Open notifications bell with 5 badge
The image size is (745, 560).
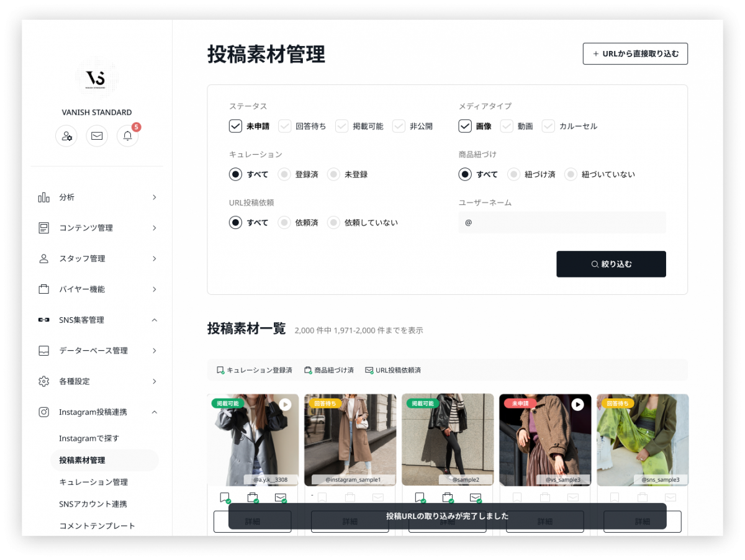point(128,136)
